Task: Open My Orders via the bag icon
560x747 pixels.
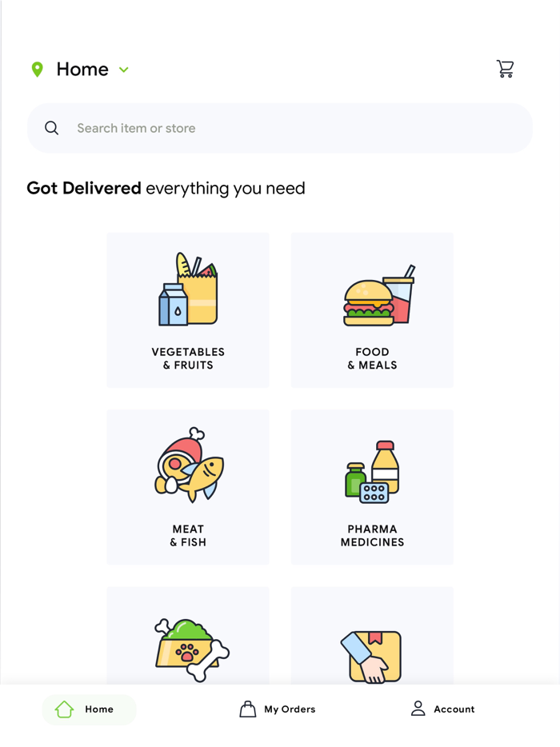Action: [x=248, y=709]
